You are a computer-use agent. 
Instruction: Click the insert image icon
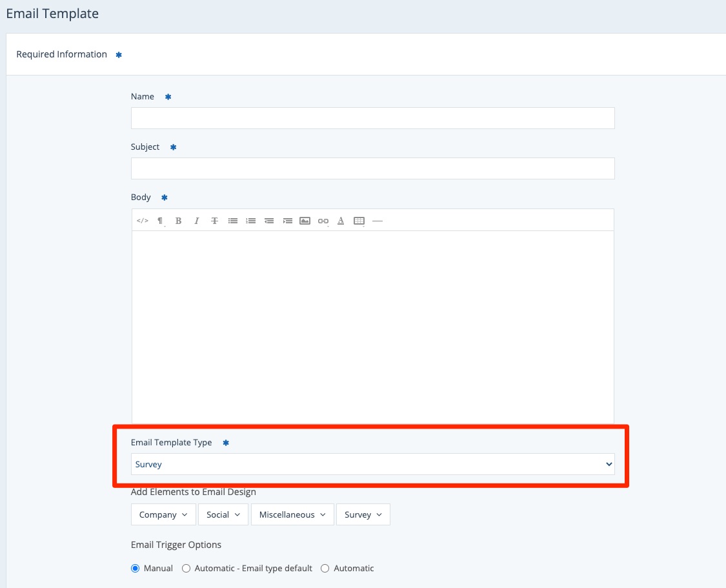pyautogui.click(x=305, y=221)
